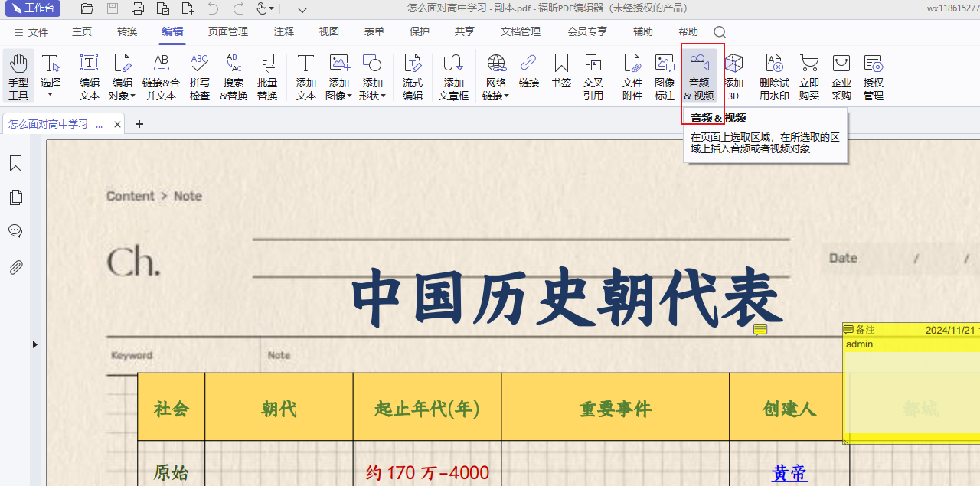Image resolution: width=980 pixels, height=486 pixels.
Task: Click the 搜索&替换 search and replace icon
Action: point(234,77)
